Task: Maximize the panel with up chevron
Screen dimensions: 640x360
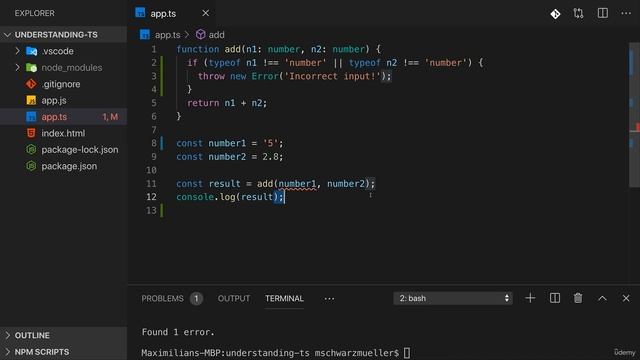Action: [602, 298]
